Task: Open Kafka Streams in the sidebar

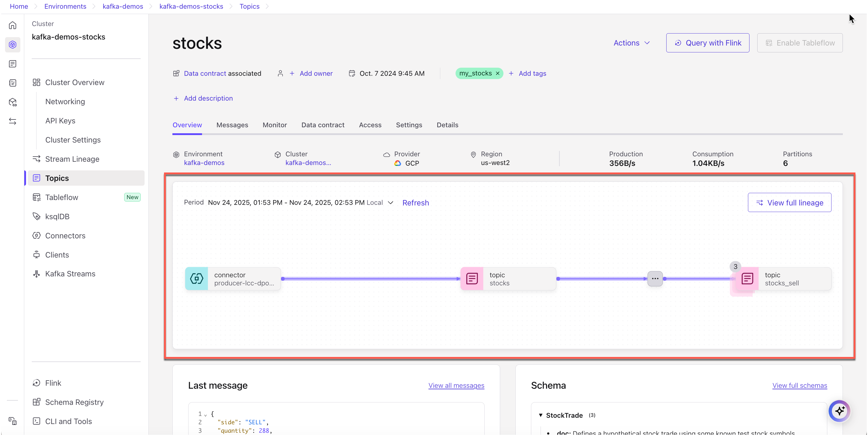Action: coord(70,273)
